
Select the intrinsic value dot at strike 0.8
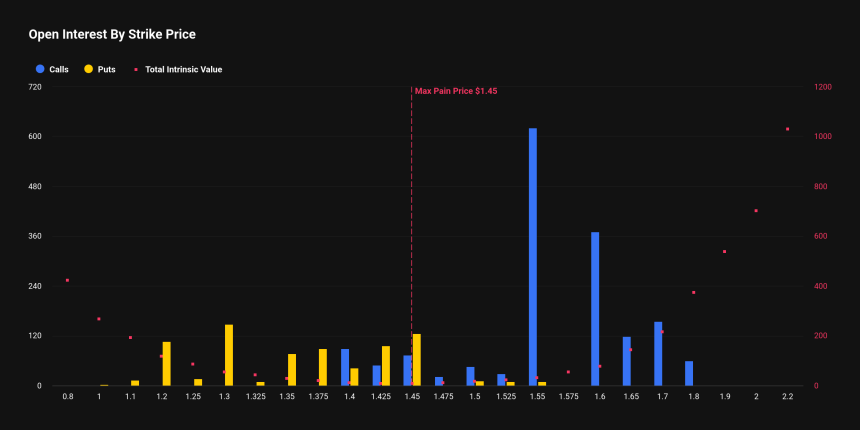pos(67,280)
